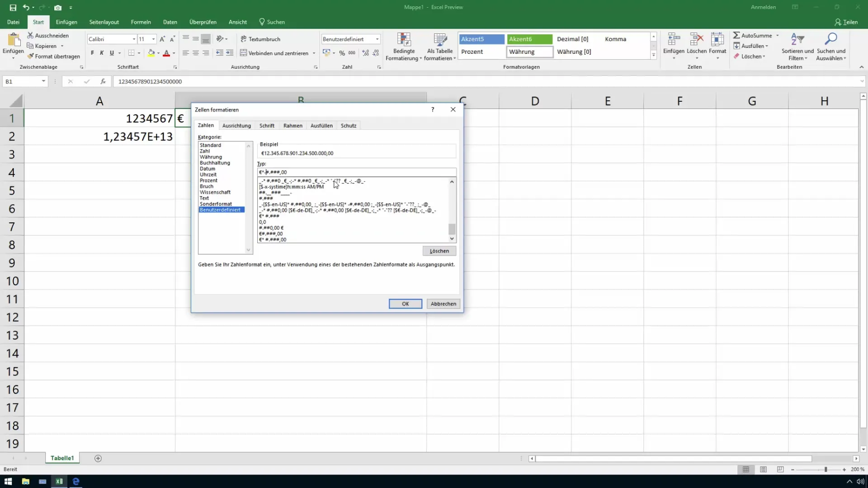Open the Formeln ribbon tab
This screenshot has width=868, height=488.
[x=141, y=22]
